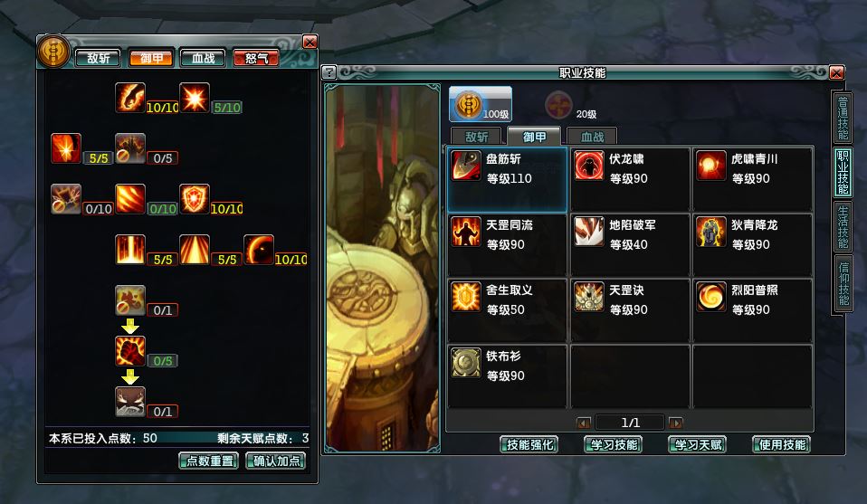Click the 确认加点 button
The height and width of the screenshot is (504, 867).
click(x=276, y=461)
